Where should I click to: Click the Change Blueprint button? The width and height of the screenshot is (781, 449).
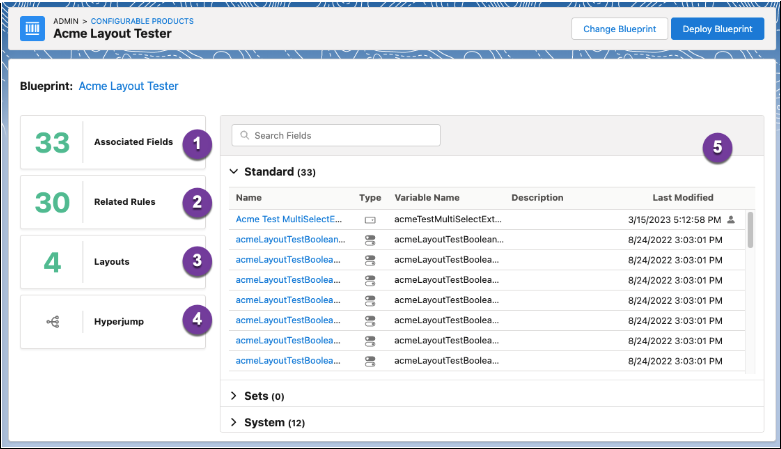pos(619,29)
